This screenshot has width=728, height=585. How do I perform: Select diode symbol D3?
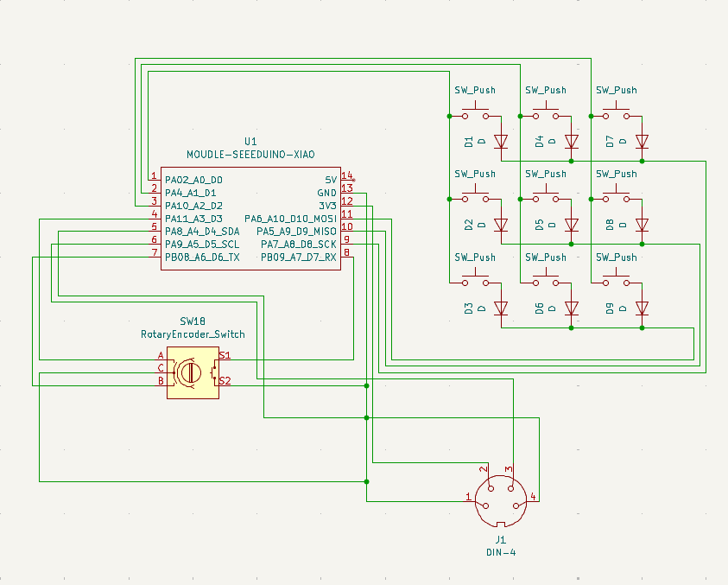pyautogui.click(x=501, y=308)
